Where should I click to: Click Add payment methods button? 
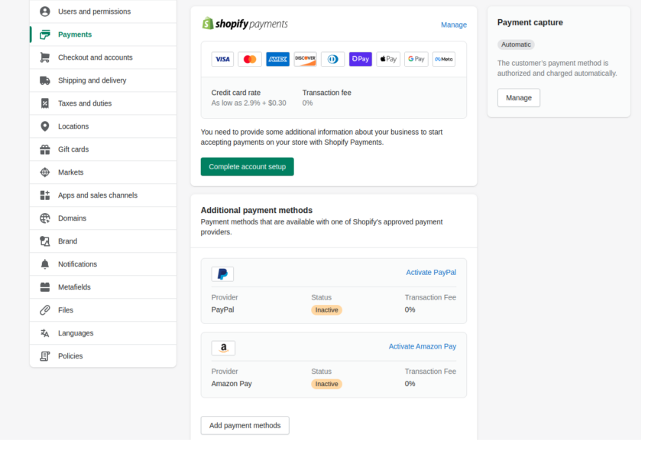coord(245,426)
